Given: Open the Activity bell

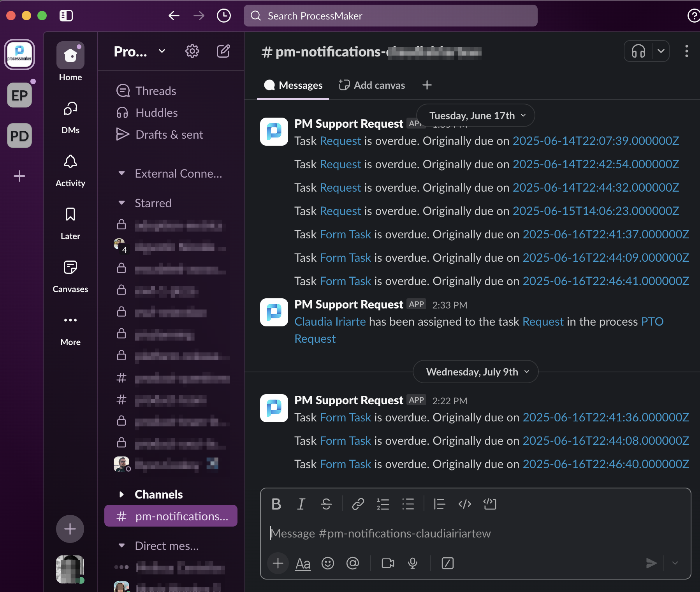Looking at the screenshot, I should tap(70, 171).
